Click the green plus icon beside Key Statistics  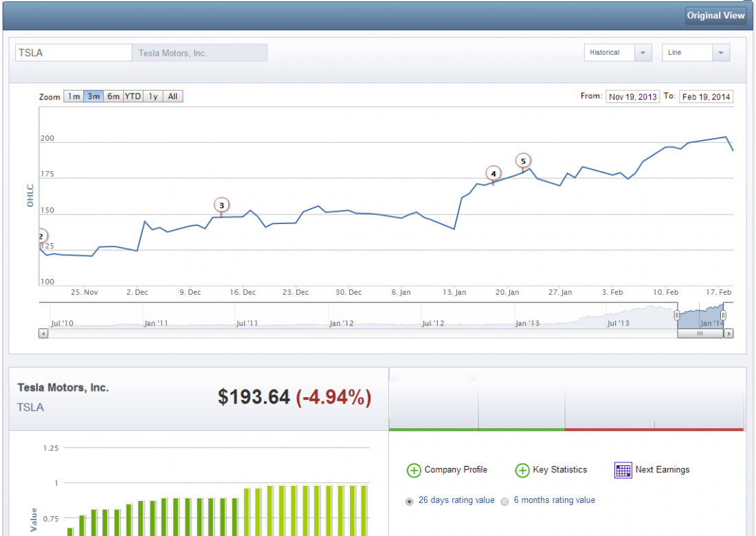point(522,470)
